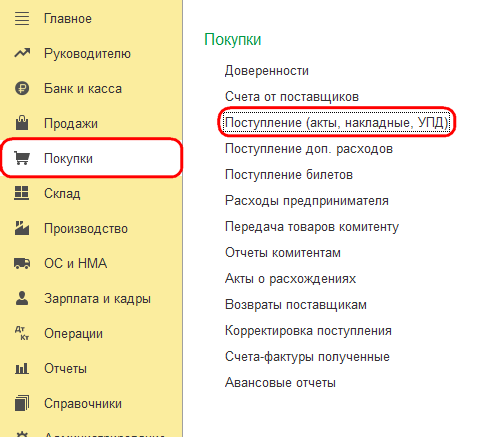Click the truck icon for ОС и НМА
The image size is (485, 437).
point(22,263)
